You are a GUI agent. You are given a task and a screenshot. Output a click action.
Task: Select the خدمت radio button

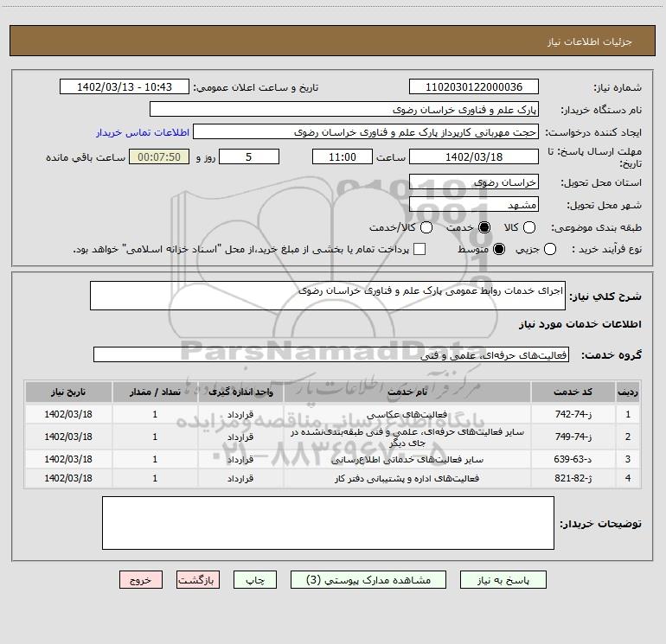click(484, 227)
